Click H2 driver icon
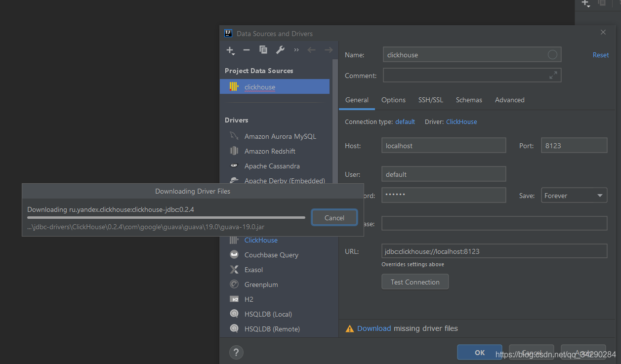The width and height of the screenshot is (621, 364). point(234,299)
